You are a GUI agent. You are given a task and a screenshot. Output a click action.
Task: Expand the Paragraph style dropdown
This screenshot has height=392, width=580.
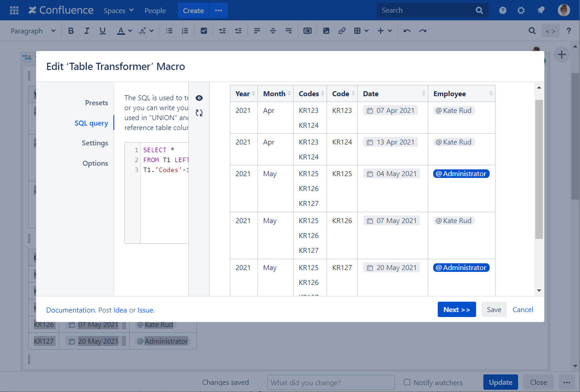tap(33, 31)
